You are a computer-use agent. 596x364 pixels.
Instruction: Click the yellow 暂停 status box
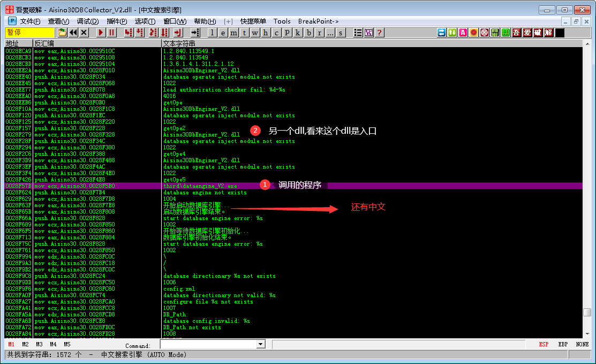pos(29,32)
